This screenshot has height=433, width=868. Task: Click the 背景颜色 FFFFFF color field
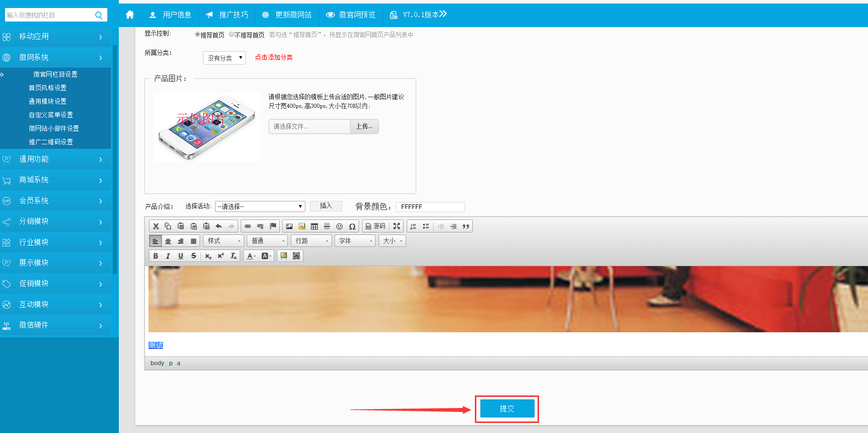pyautogui.click(x=430, y=207)
